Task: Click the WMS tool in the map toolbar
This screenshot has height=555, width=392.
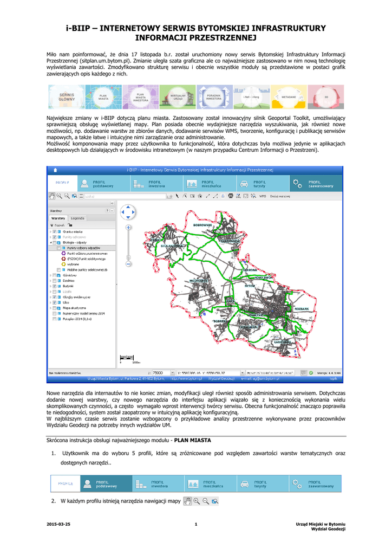Action: coord(263,196)
